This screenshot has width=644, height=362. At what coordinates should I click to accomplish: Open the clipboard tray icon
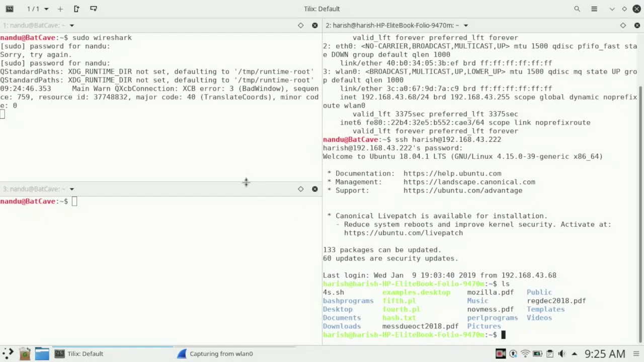coord(550,353)
